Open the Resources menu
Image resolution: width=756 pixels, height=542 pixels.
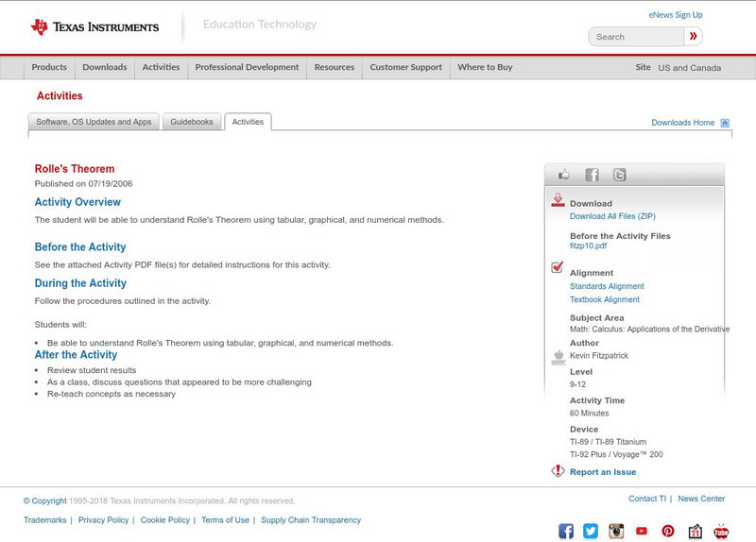(x=335, y=67)
